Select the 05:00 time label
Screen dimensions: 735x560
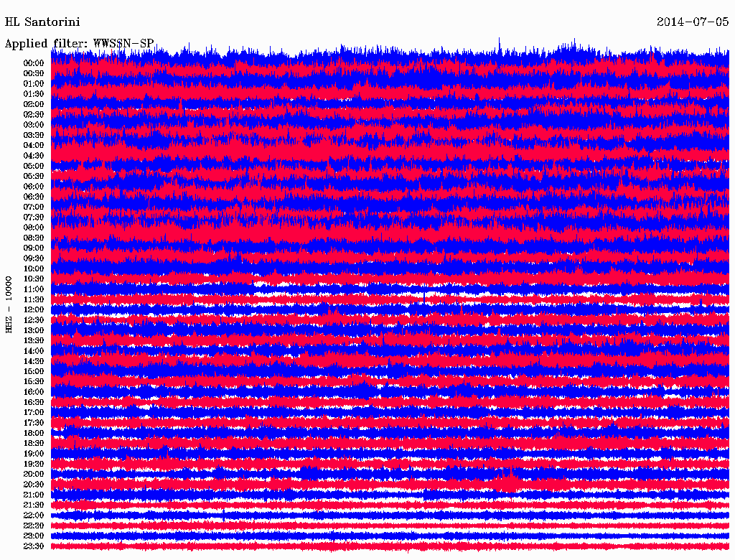tap(34, 166)
